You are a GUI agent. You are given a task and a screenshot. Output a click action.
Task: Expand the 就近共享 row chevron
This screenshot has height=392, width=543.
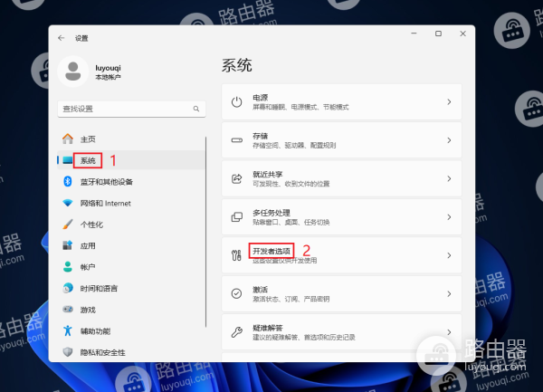click(x=449, y=178)
